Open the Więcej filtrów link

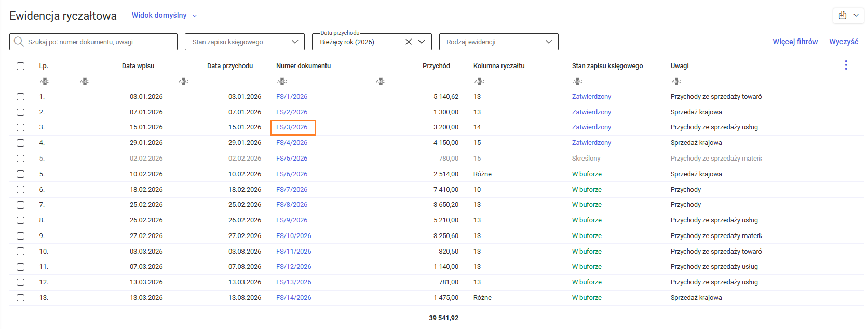click(x=795, y=42)
